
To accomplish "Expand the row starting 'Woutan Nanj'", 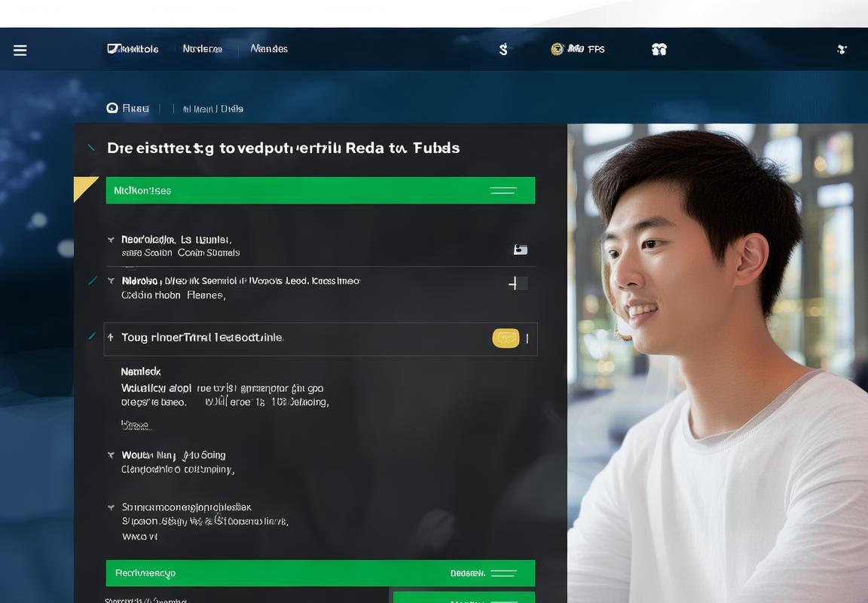I will [111, 455].
